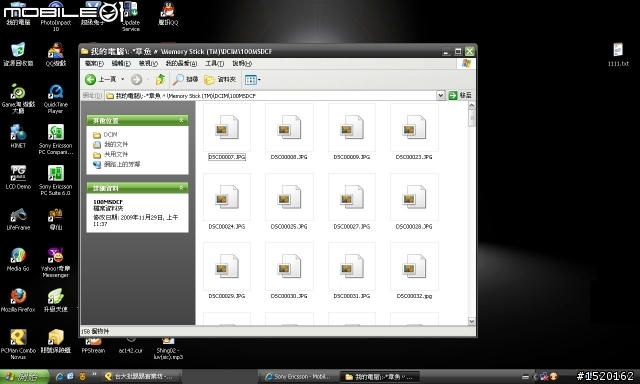The width and height of the screenshot is (640, 384).
Task: Open the Mozilla Firefox desktop icon
Action: point(18,301)
